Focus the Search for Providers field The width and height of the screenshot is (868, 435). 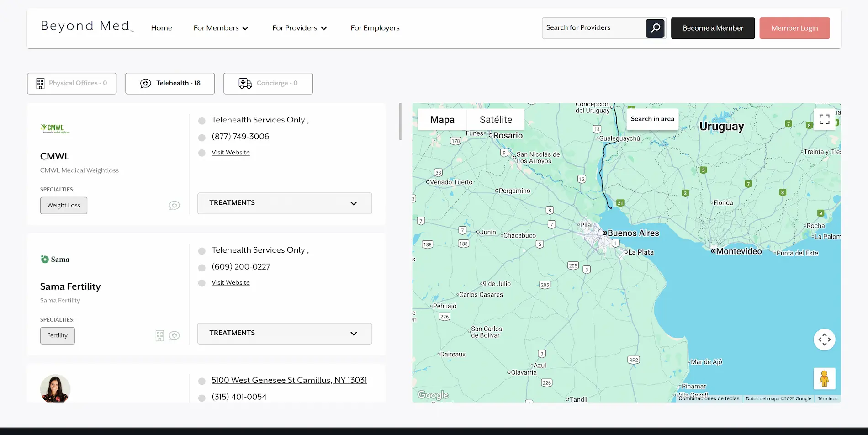click(594, 28)
